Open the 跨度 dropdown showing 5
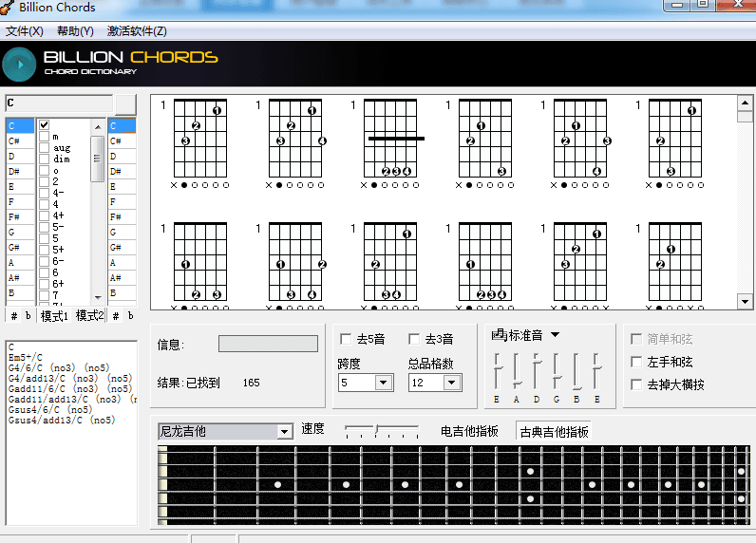The image size is (756, 543). pyautogui.click(x=384, y=383)
